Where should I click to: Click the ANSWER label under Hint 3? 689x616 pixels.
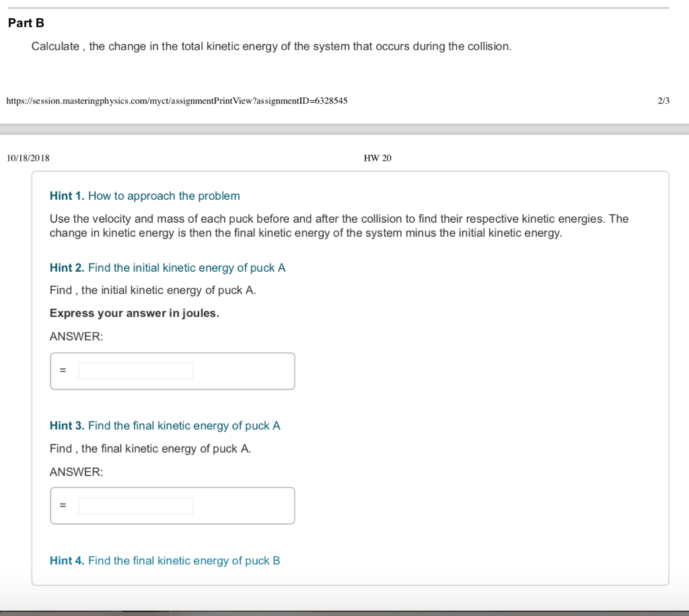(x=76, y=471)
